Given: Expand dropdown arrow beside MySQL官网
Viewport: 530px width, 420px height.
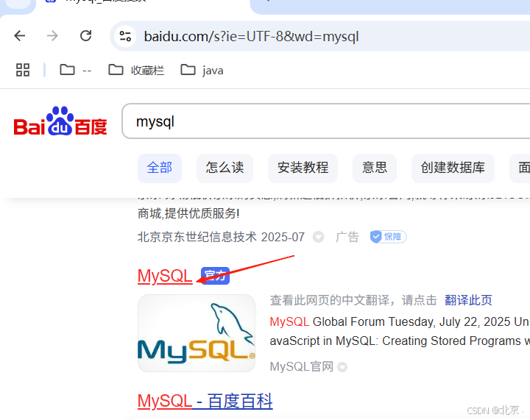Looking at the screenshot, I should pyautogui.click(x=342, y=367).
